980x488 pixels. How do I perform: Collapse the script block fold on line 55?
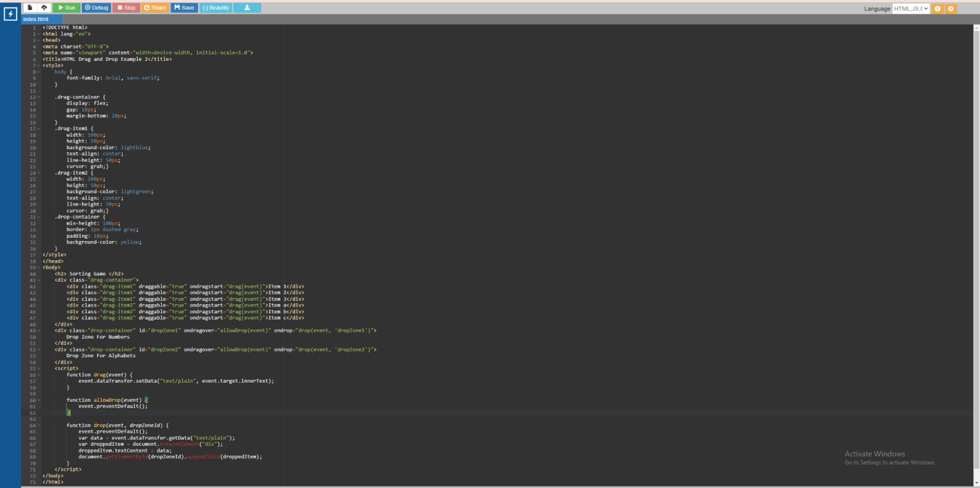[x=39, y=368]
